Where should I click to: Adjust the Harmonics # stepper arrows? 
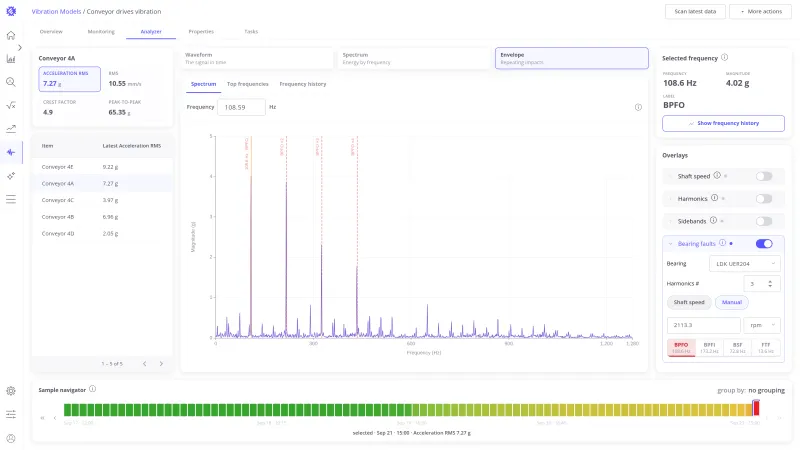[770, 284]
